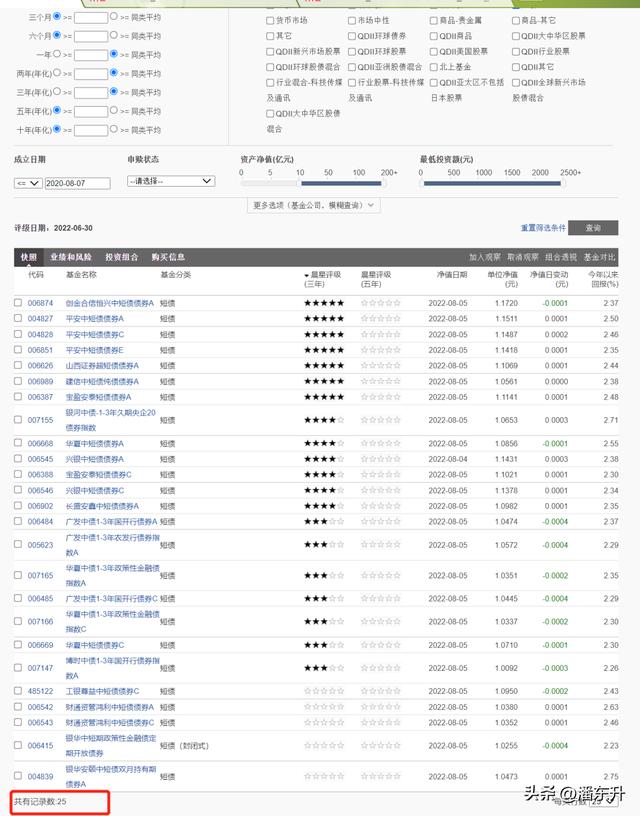The width and height of the screenshot is (640, 816).
Task: Open the 购买信息 tab
Action: click(x=169, y=257)
